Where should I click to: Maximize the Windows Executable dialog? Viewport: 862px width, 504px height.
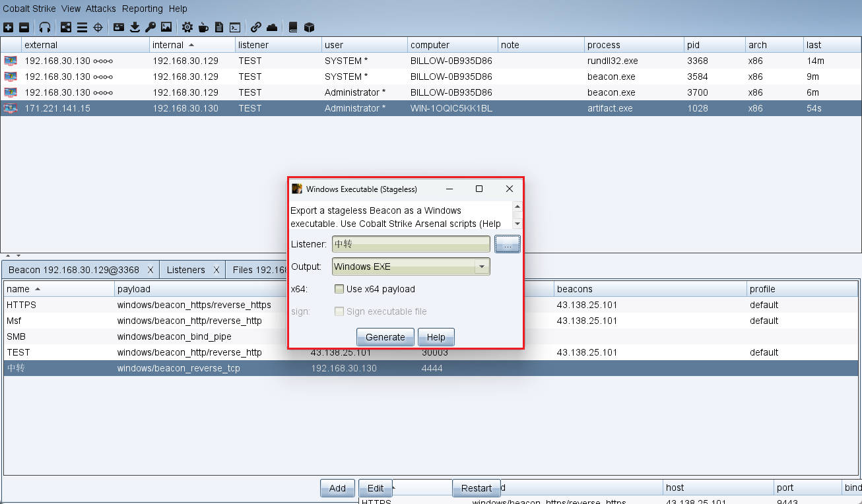pos(479,189)
